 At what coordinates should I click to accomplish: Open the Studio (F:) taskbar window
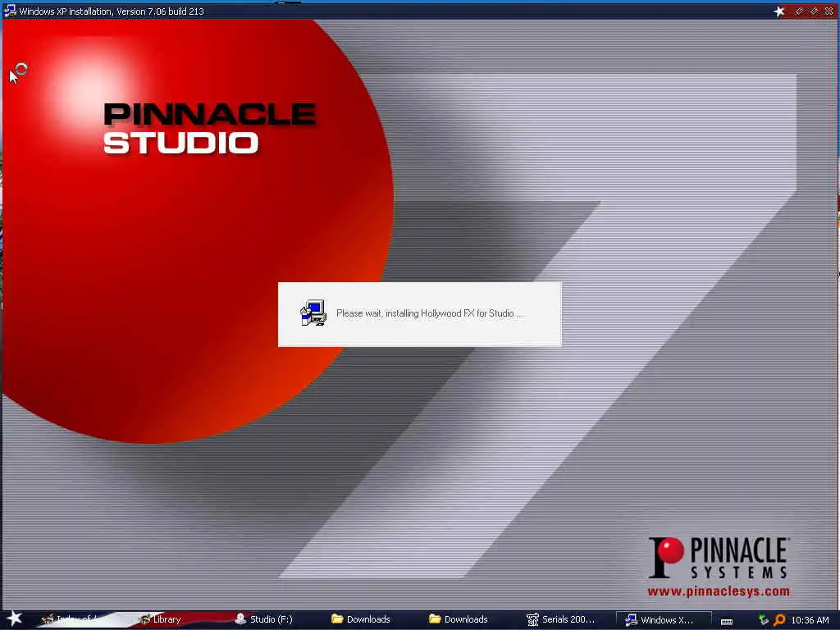[x=263, y=619]
